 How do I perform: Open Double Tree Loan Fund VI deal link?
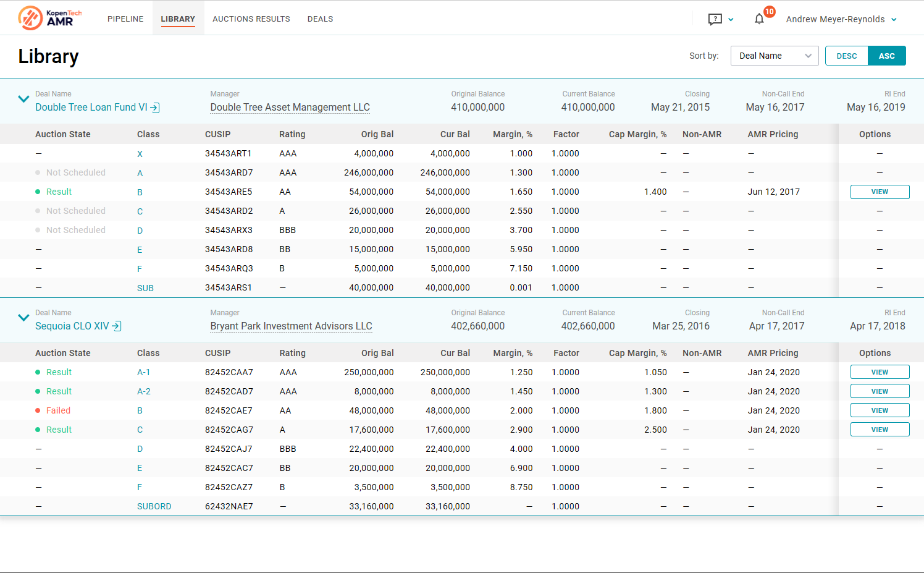point(97,107)
